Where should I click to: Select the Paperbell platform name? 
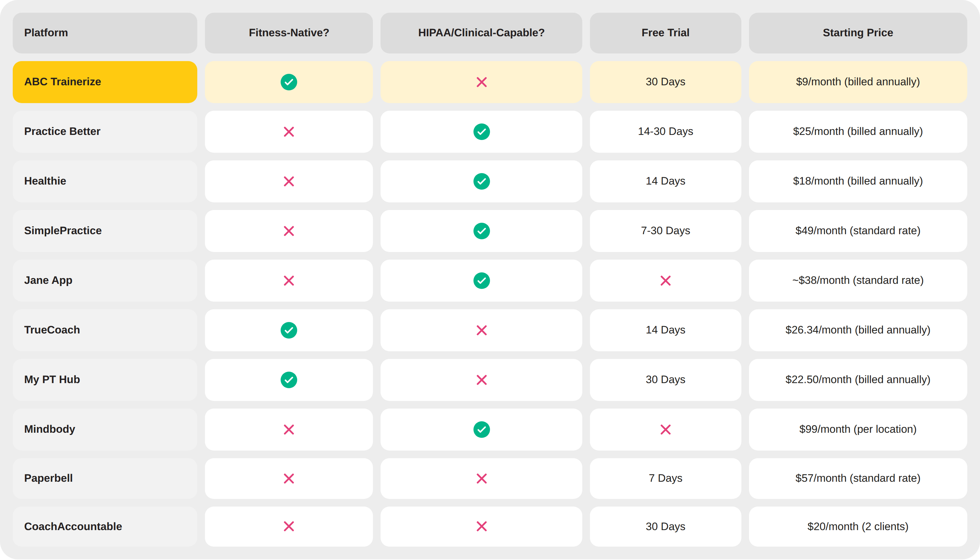(x=48, y=479)
